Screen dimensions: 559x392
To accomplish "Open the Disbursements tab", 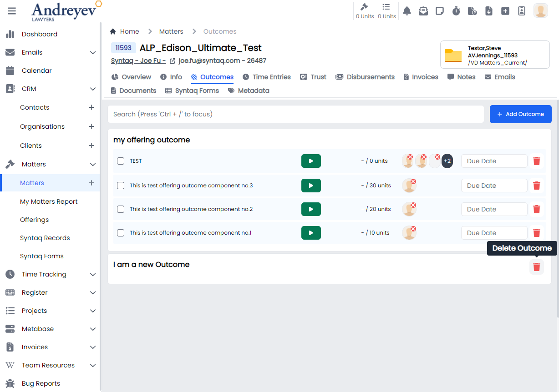I will 365,77.
